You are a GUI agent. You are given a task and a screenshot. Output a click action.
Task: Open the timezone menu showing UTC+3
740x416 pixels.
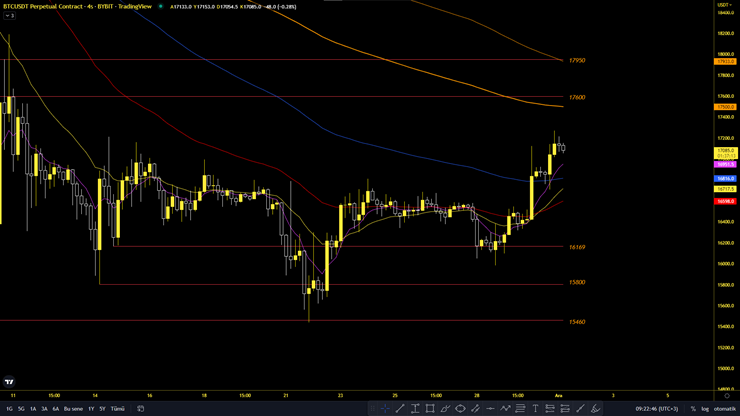tap(656, 408)
